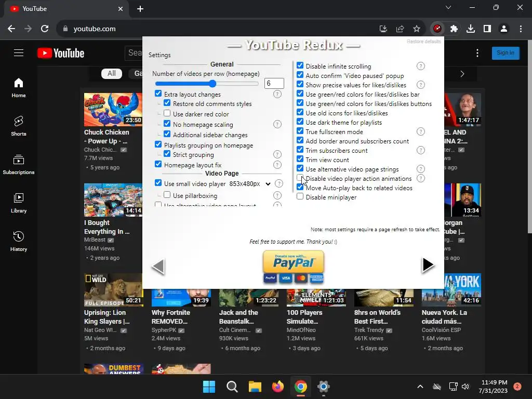Viewport: 532px width, 399px height.
Task: Open Chrome profile avatar icon
Action: (504, 29)
